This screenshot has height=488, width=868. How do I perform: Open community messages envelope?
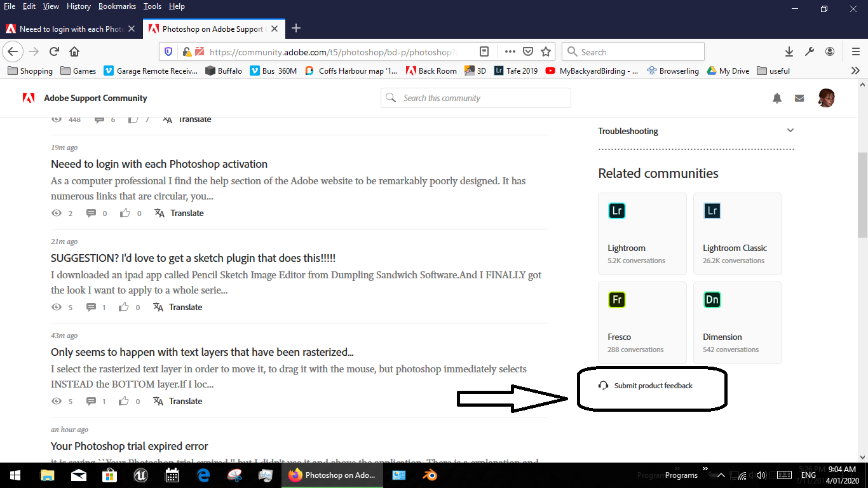pos(799,98)
